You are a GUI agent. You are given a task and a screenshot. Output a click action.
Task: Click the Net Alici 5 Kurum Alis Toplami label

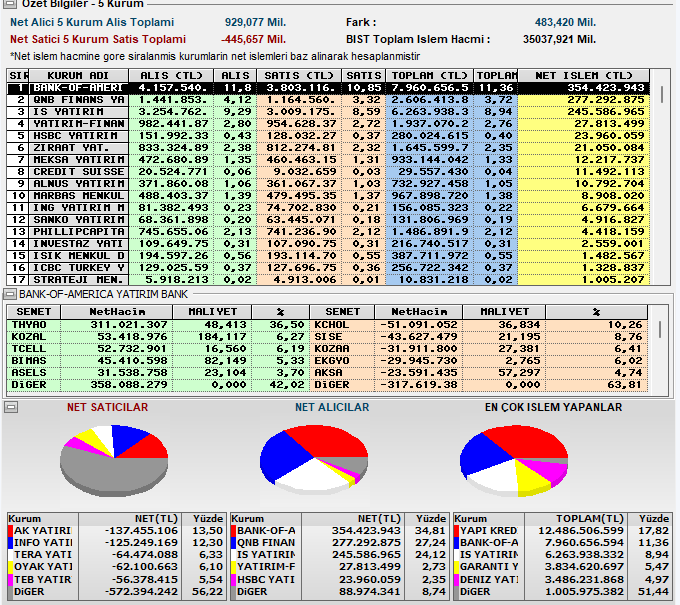tap(92, 23)
